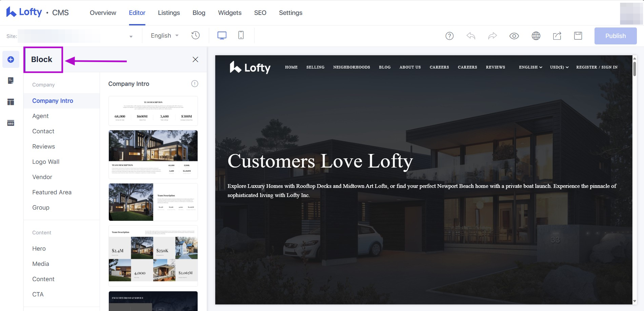644x311 pixels.
Task: Select Reviews in block category list
Action: pos(43,147)
